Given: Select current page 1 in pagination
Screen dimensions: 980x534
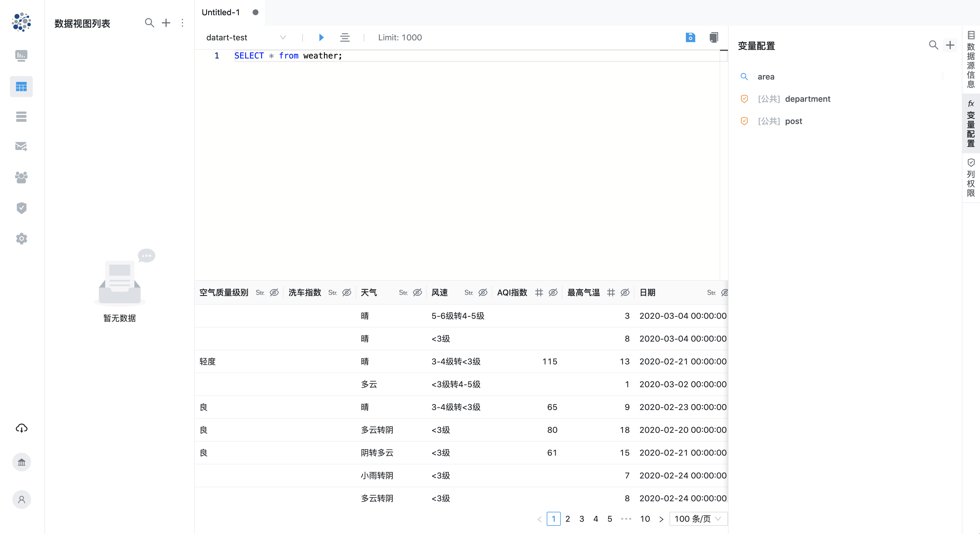Looking at the screenshot, I should (x=553, y=519).
